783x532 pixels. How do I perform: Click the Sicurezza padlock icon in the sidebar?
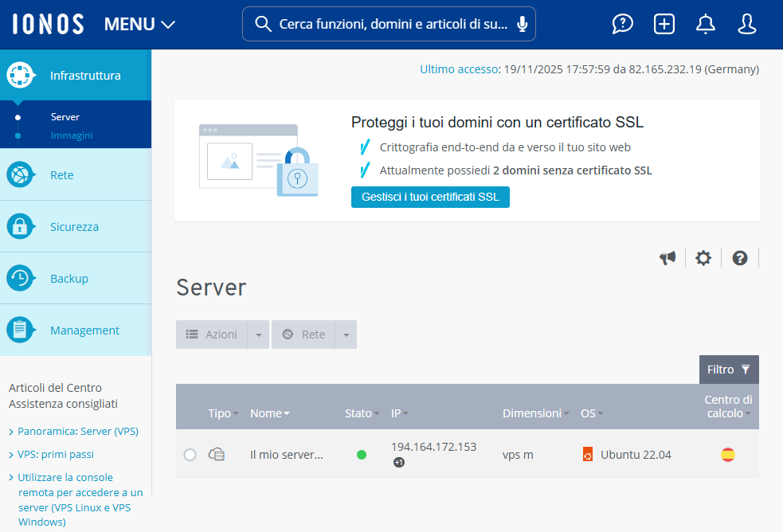pyautogui.click(x=19, y=226)
